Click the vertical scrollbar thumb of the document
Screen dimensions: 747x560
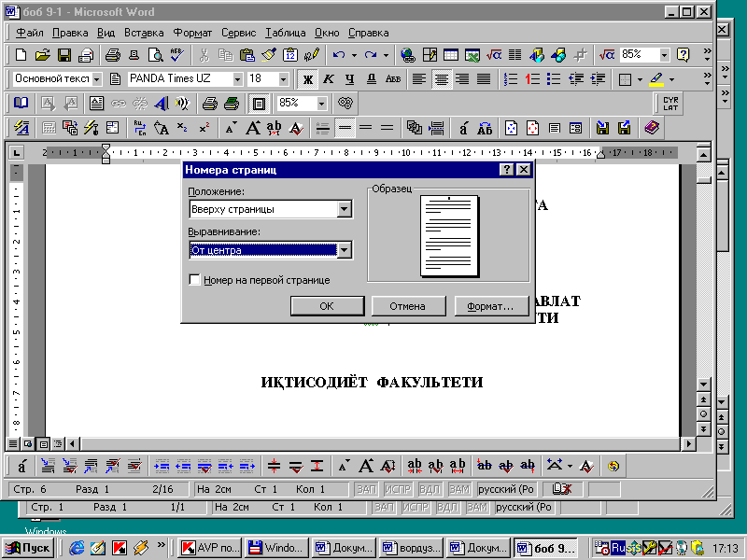(x=703, y=179)
